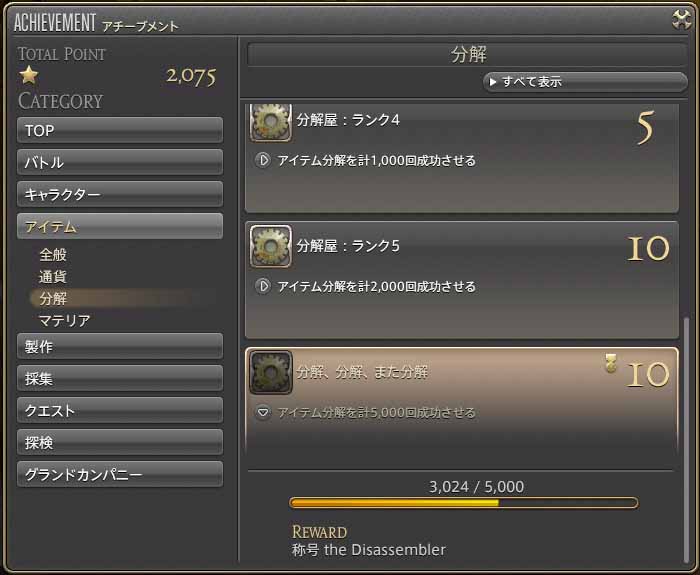Click the gear icon for 分解屋：ランク5
The width and height of the screenshot is (700, 575).
[271, 246]
